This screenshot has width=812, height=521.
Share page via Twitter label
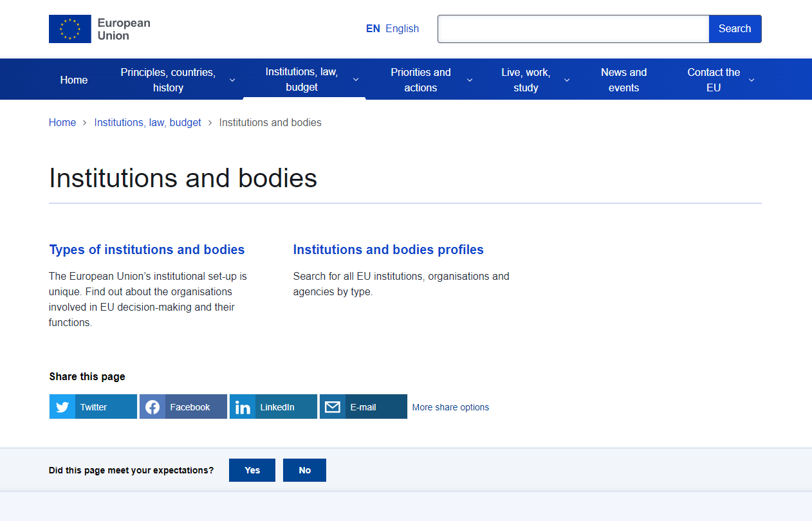(x=94, y=407)
